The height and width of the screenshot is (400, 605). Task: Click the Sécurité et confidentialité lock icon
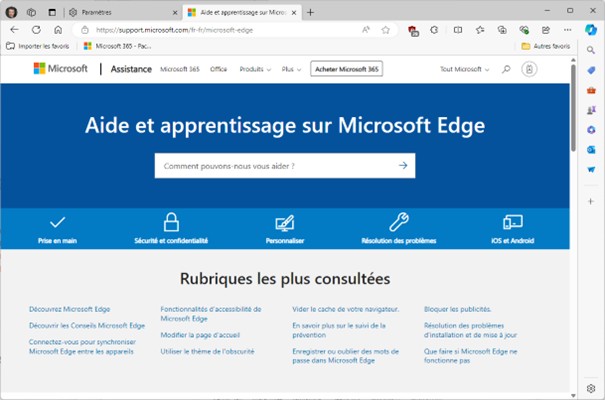tap(171, 222)
